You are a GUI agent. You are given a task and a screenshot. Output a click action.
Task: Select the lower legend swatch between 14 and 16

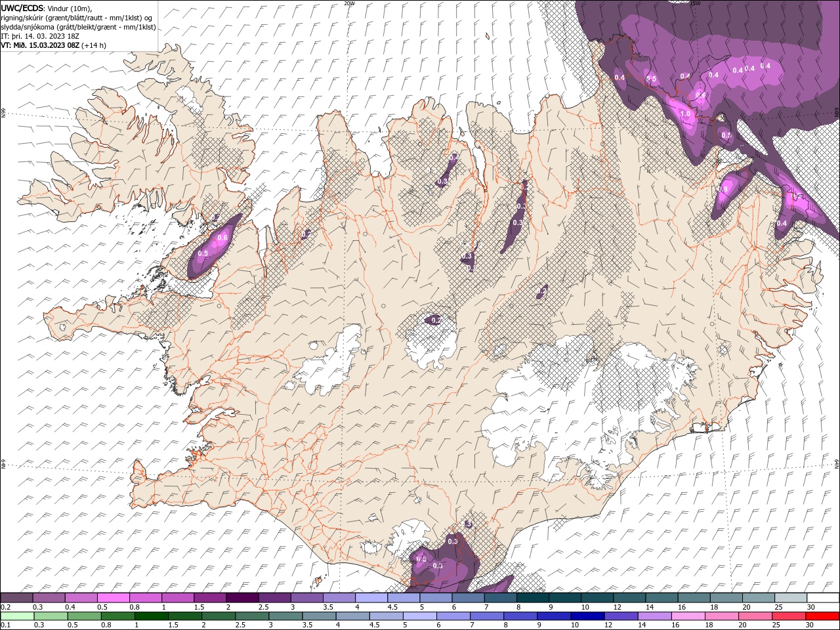[x=655, y=616]
